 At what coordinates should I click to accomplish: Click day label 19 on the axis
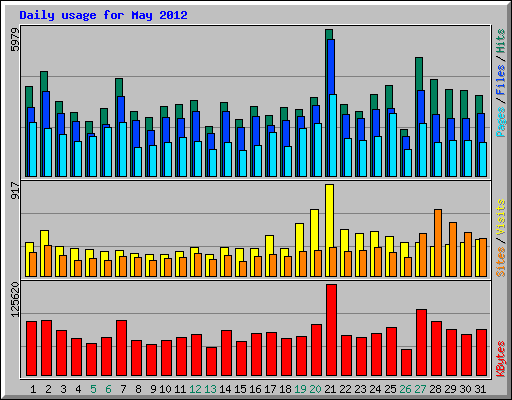[x=300, y=389]
